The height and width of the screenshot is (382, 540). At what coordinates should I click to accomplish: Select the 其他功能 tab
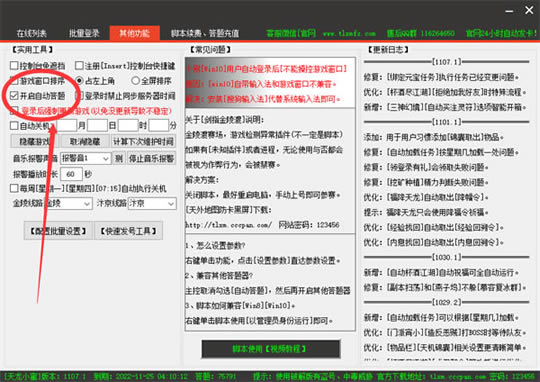(x=135, y=33)
